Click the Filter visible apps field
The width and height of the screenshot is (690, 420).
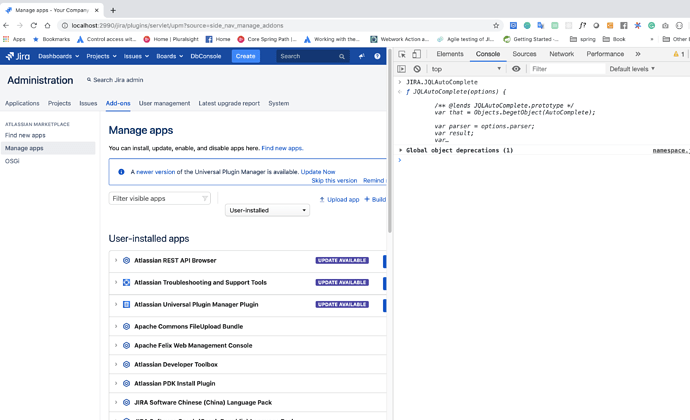[x=159, y=199]
